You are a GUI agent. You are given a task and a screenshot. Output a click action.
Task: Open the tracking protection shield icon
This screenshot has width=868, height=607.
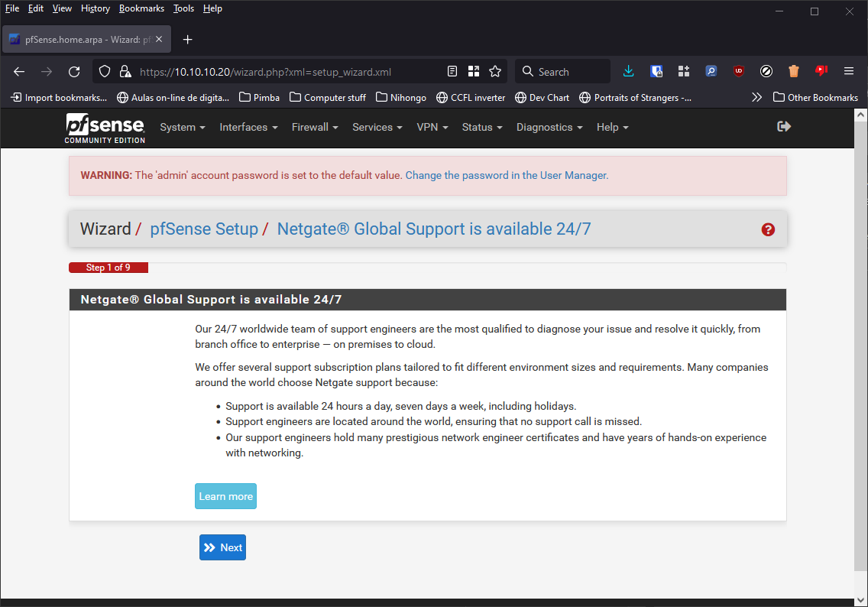tap(103, 70)
